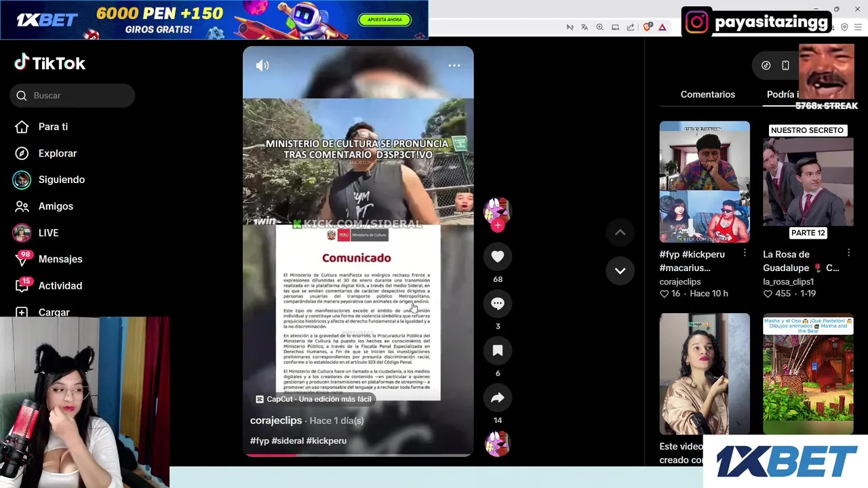The width and height of the screenshot is (868, 488).
Task: Go to Siguiendo in the sidebar
Action: pos(62,180)
